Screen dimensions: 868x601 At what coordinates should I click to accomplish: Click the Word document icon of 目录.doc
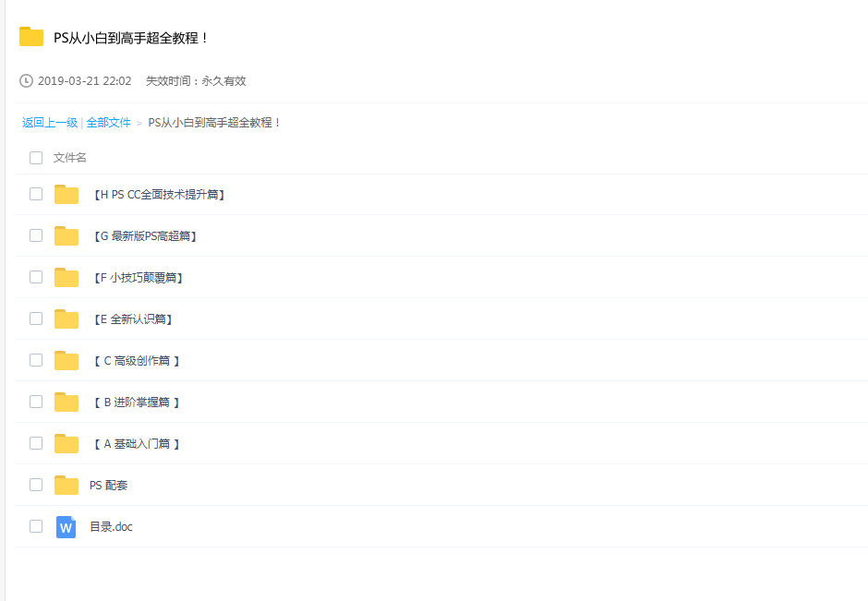[x=66, y=527]
